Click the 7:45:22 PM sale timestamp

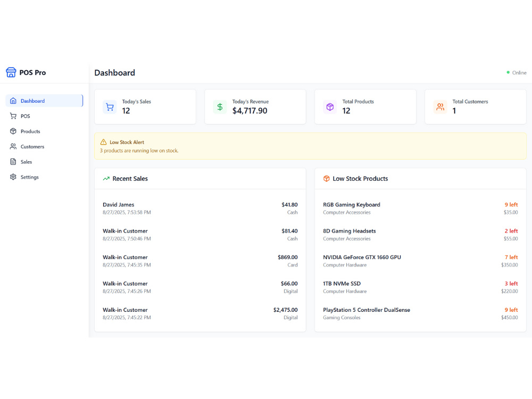(127, 318)
